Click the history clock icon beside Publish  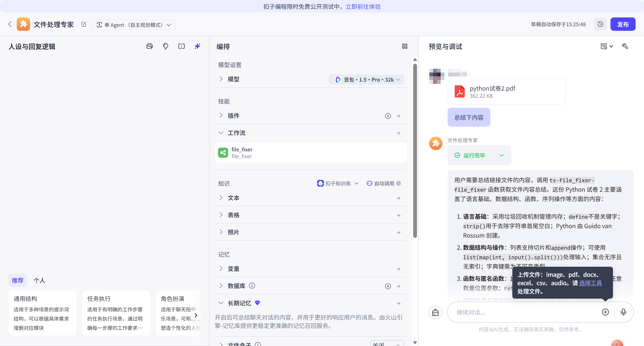[600, 24]
